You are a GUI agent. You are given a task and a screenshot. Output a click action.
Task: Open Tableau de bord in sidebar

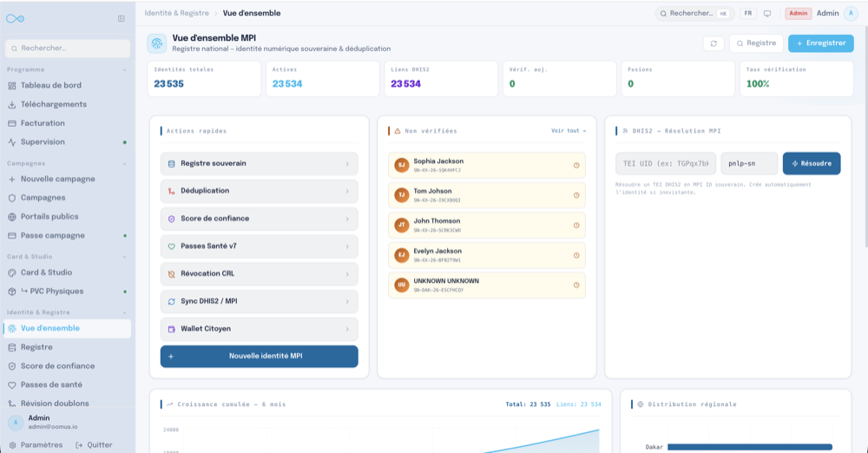click(67, 85)
